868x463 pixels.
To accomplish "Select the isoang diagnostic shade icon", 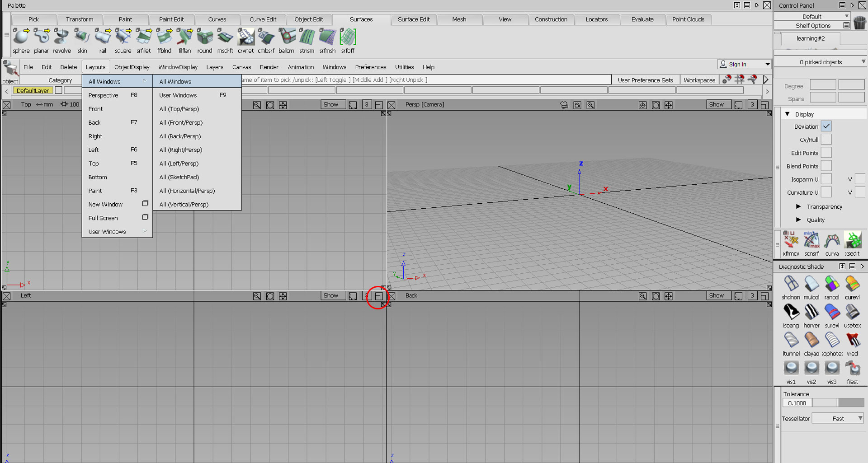I will (x=791, y=313).
